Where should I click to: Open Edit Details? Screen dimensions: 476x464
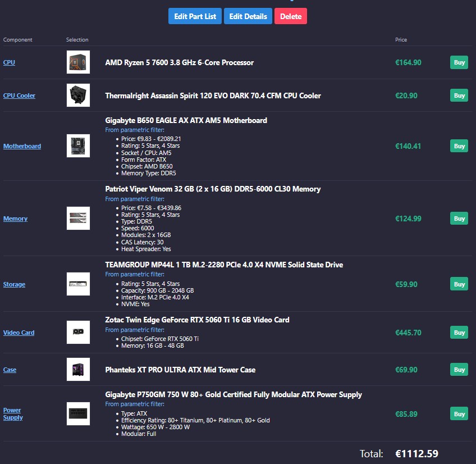[248, 16]
